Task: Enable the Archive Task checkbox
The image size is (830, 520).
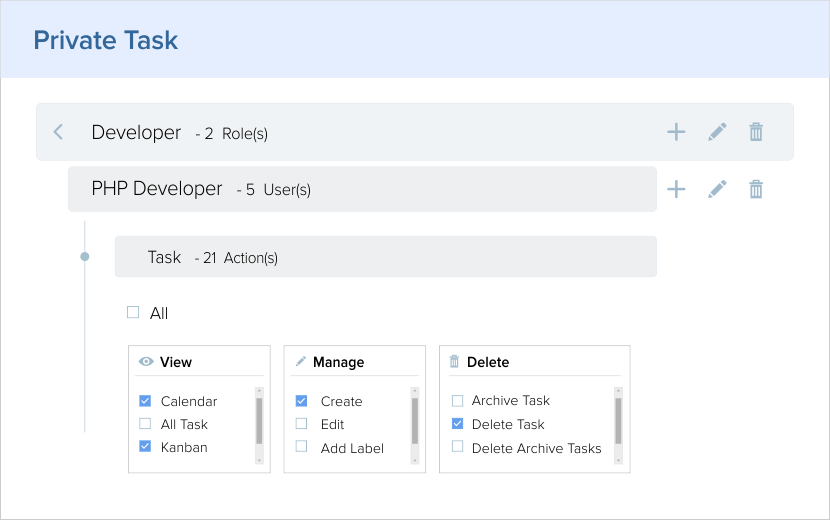Action: pyautogui.click(x=457, y=400)
